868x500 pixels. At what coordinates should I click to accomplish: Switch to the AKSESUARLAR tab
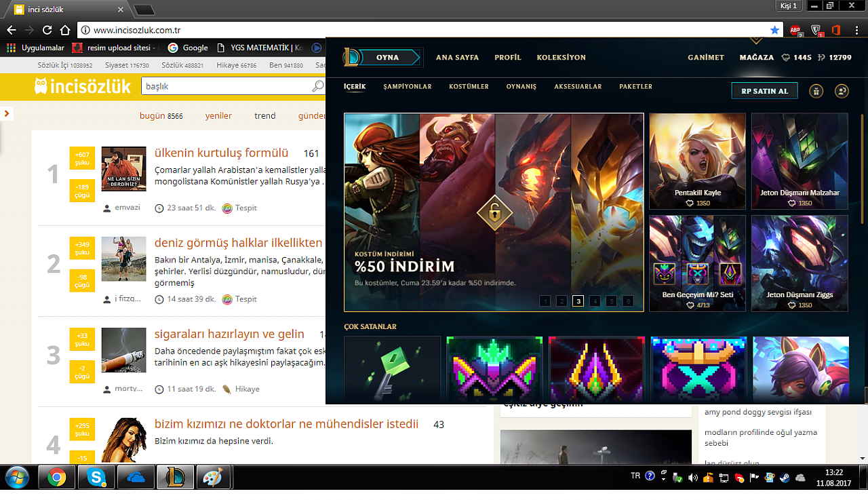(578, 87)
